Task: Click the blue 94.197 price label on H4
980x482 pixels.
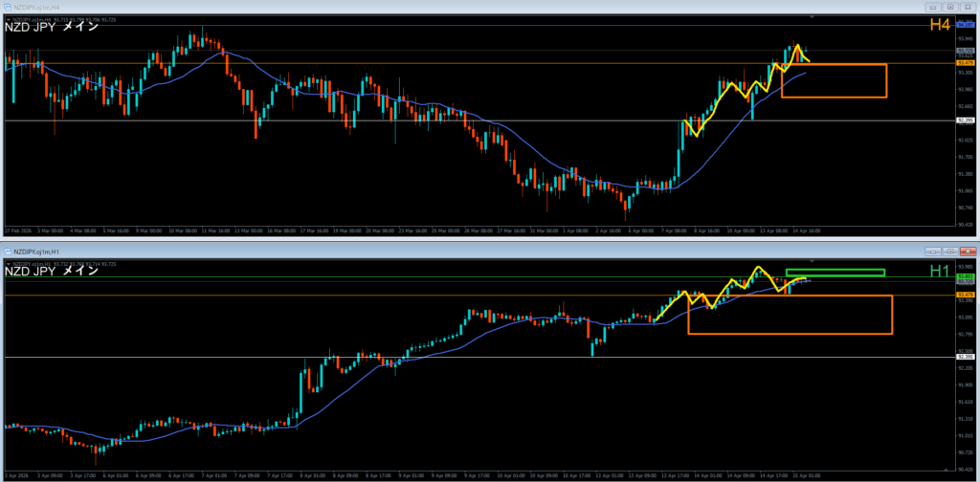Action: pos(965,25)
